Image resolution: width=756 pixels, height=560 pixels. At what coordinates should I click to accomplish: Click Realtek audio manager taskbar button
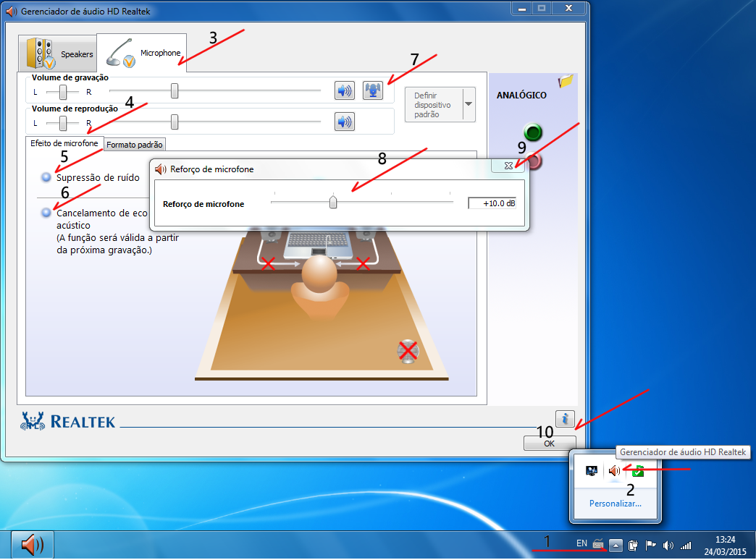point(33,545)
